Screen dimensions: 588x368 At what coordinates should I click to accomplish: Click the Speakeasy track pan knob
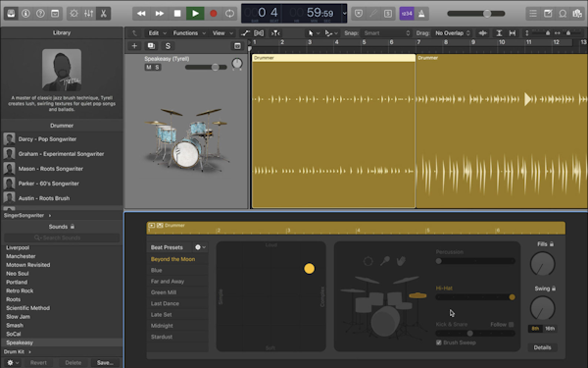tap(237, 64)
